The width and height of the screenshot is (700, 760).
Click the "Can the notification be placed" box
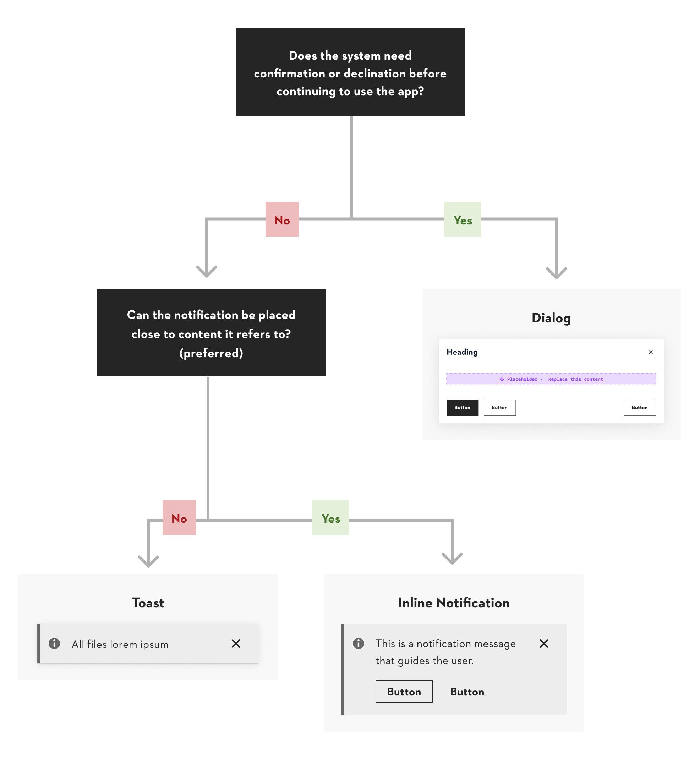click(x=211, y=333)
